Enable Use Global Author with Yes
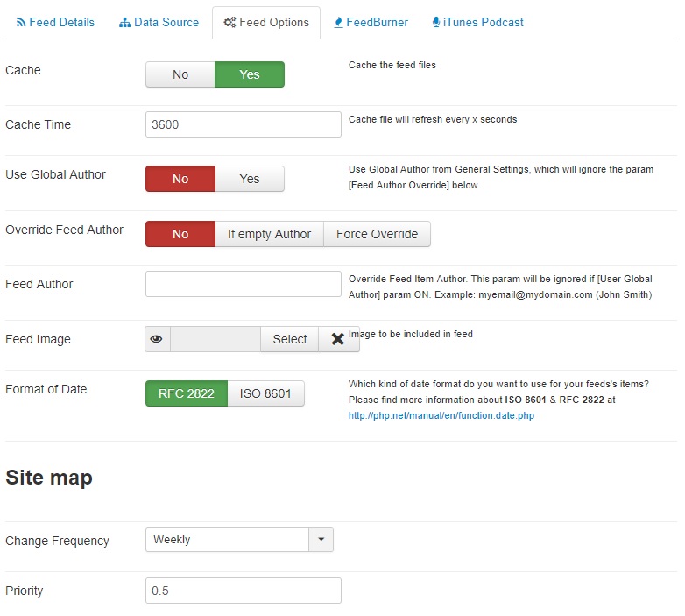685x616 pixels. pyautogui.click(x=250, y=179)
